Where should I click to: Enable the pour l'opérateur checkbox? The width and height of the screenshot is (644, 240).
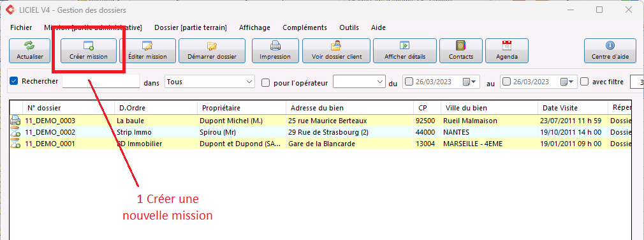coord(266,82)
